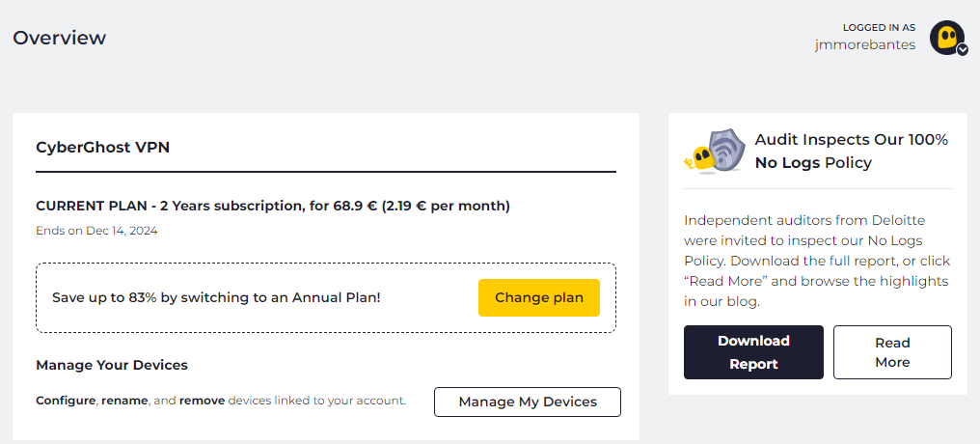Click the Audit Inspects No Logs Policy headline
This screenshot has width=980, height=444.
pyautogui.click(x=851, y=152)
